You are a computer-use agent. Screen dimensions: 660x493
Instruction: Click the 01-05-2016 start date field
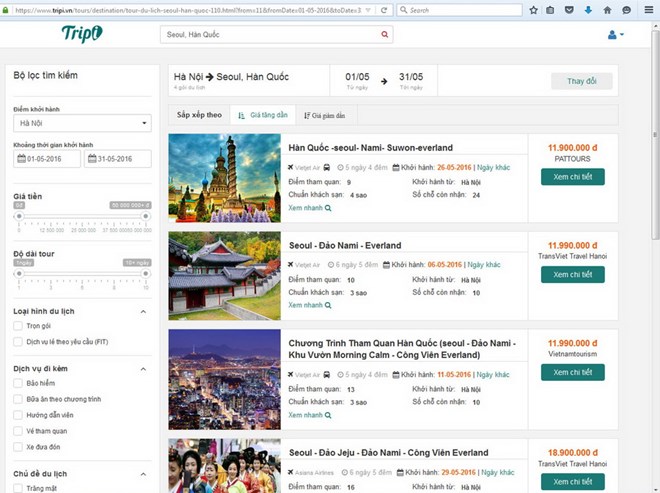tap(46, 159)
